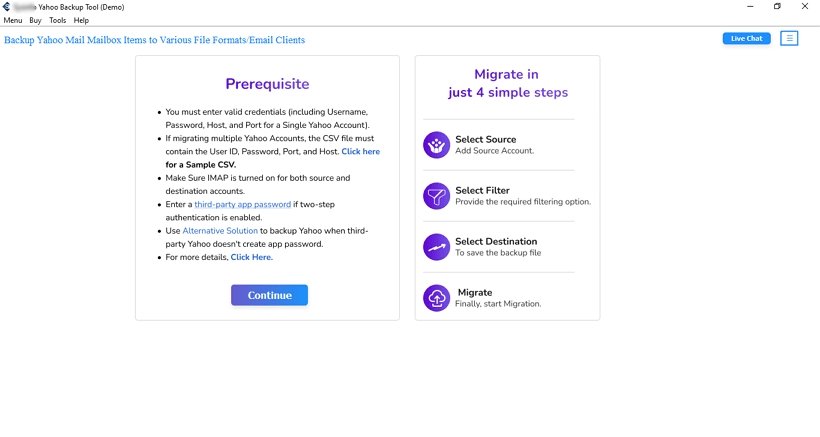Click the Migrate cloud upload icon
Screen dimensions: 820x437
click(x=436, y=298)
